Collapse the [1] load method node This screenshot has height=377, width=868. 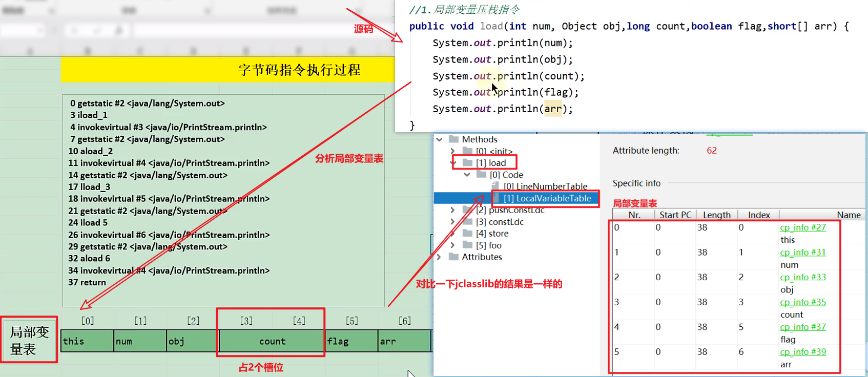[453, 163]
